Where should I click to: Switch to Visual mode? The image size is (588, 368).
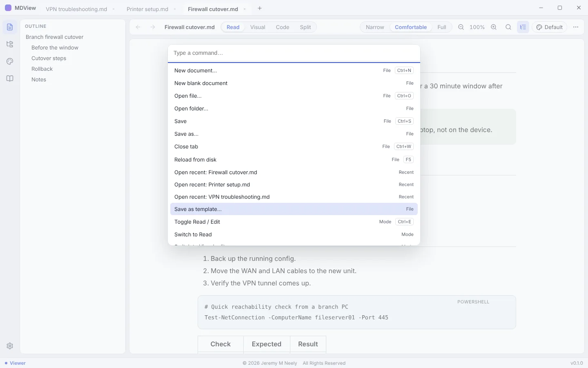(x=258, y=27)
